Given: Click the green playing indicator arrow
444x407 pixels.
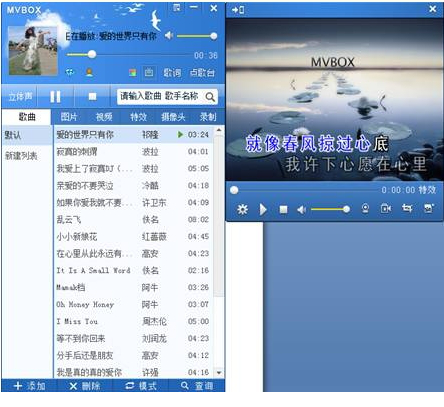Looking at the screenshot, I should pyautogui.click(x=180, y=135).
